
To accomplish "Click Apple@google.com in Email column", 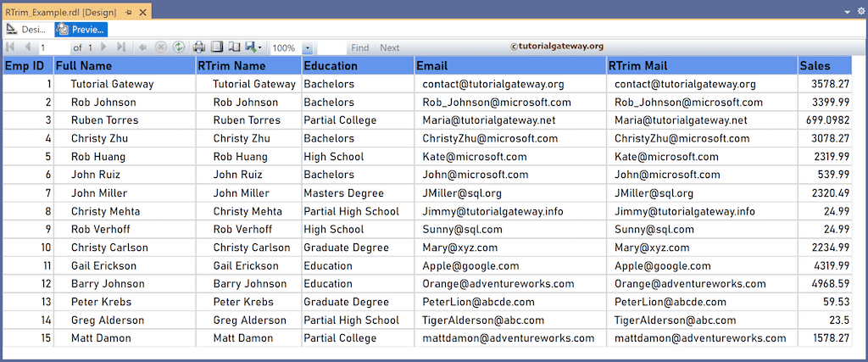I will coord(470,265).
